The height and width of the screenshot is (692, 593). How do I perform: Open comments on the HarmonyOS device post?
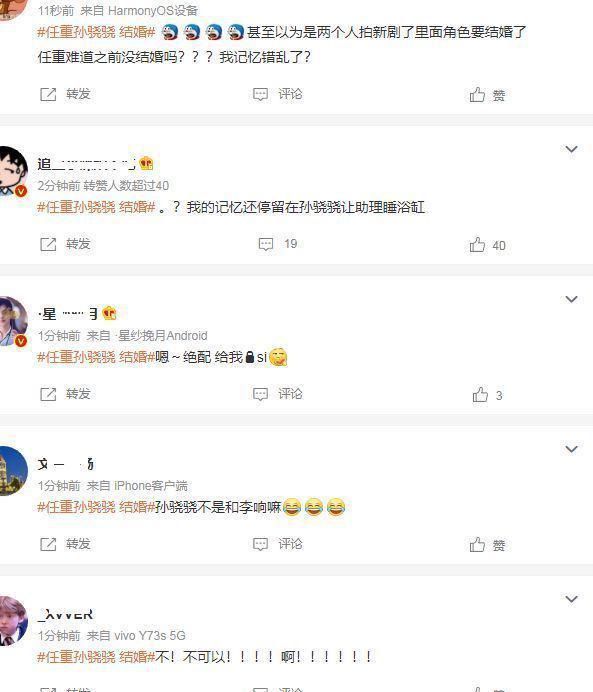click(278, 94)
